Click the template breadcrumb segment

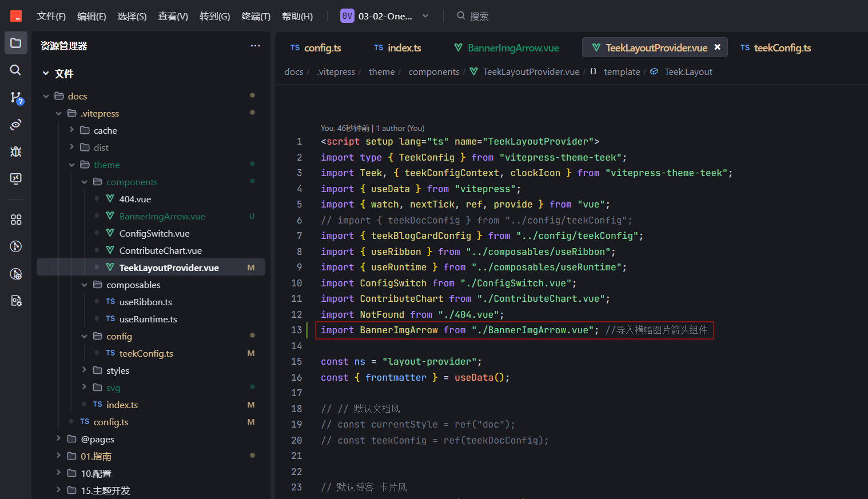pos(622,71)
